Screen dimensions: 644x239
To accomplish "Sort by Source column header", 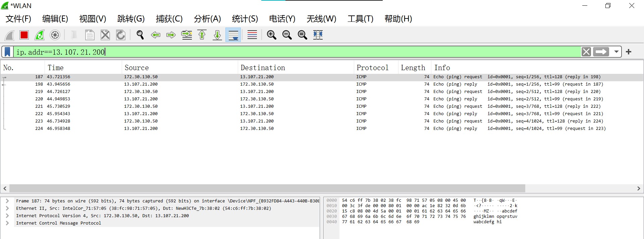I will 180,67.
